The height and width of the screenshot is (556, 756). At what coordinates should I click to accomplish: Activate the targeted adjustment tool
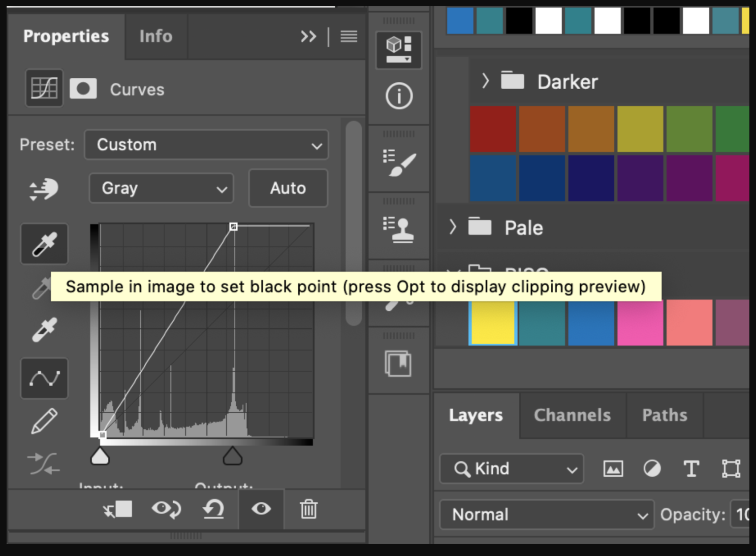44,190
